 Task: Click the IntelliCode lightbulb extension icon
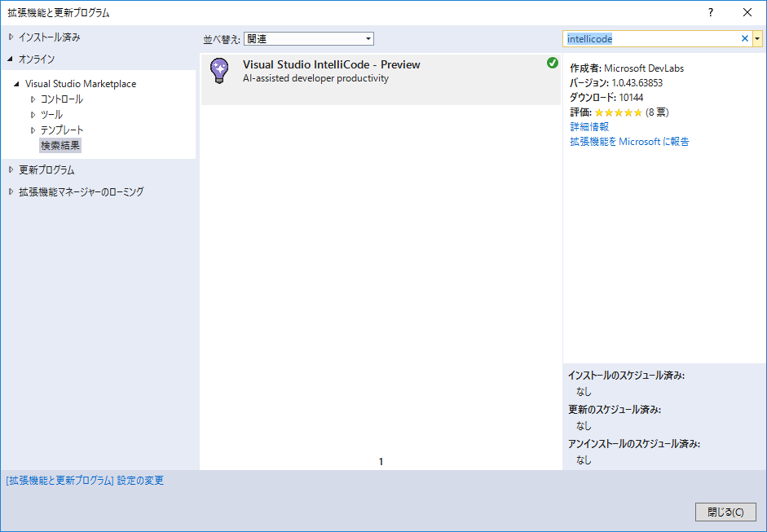[x=219, y=71]
